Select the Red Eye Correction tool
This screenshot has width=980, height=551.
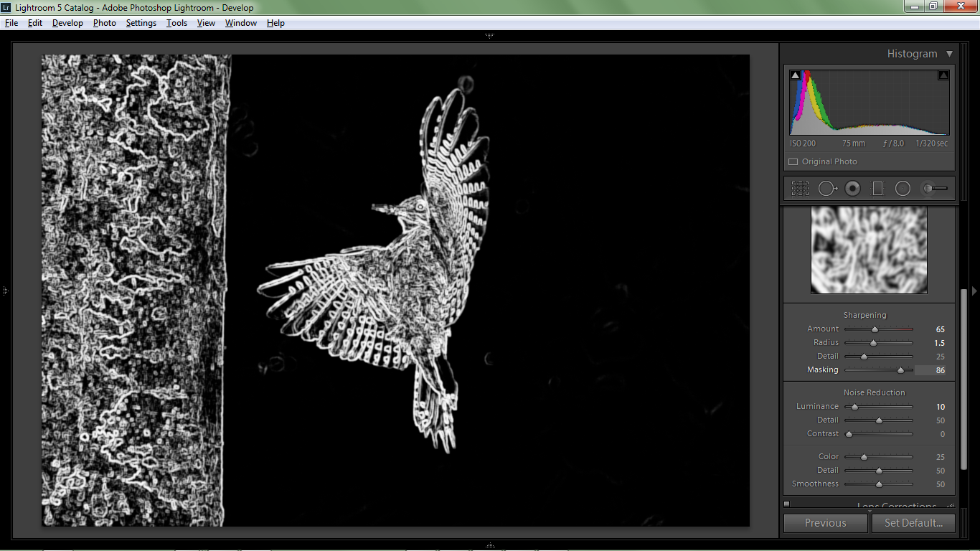(852, 189)
